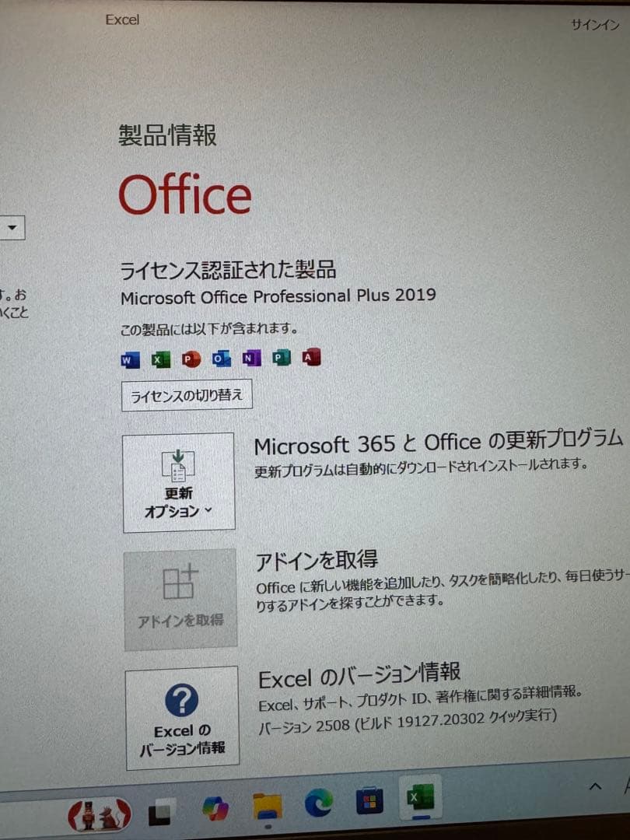Click the Access icon in included products
Screen dimensions: 630x840
(x=311, y=358)
